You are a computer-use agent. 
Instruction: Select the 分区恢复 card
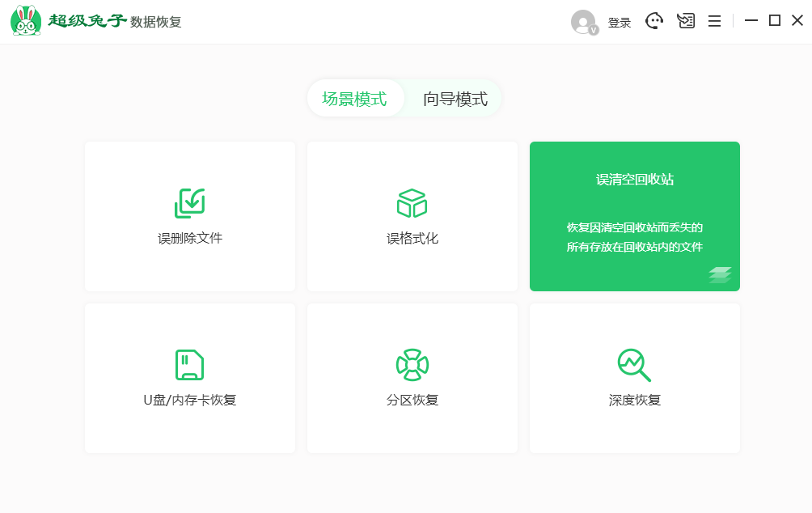[412, 378]
